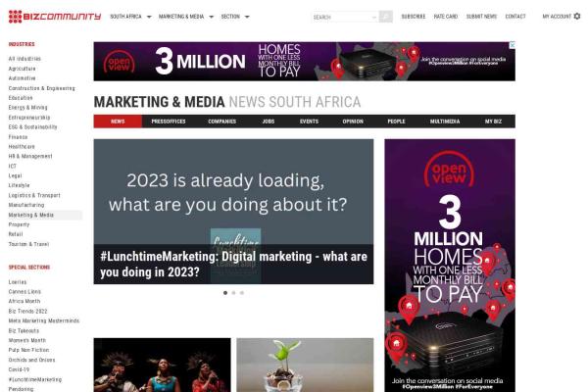Open the #LunchtimeMarketing headline article
Image resolution: width=588 pixels, height=392 pixels.
pos(233,264)
